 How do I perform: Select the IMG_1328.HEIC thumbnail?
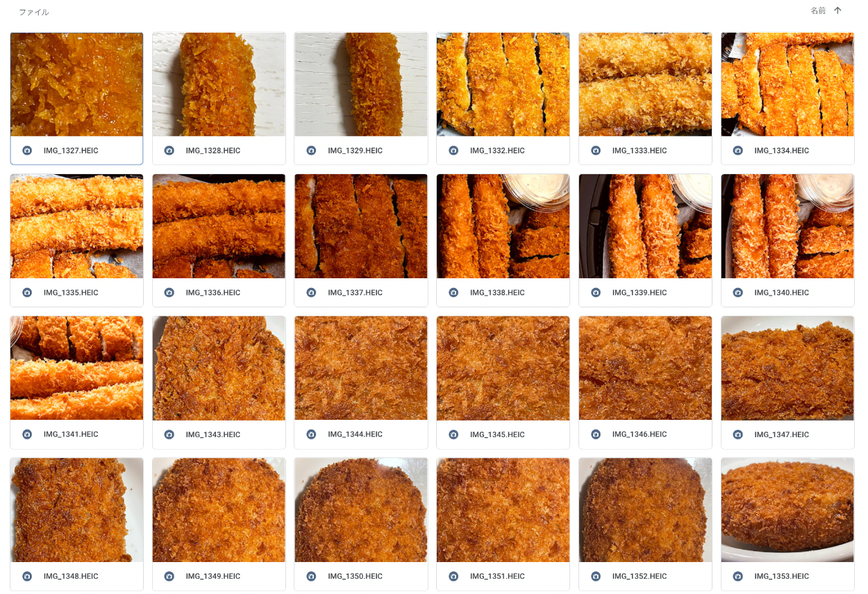[x=219, y=84]
